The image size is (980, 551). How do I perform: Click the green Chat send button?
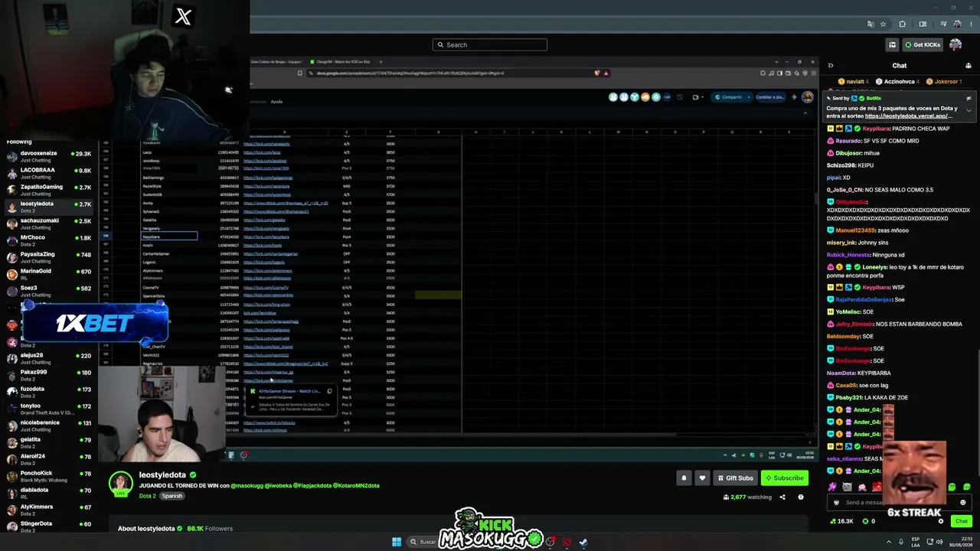(962, 521)
